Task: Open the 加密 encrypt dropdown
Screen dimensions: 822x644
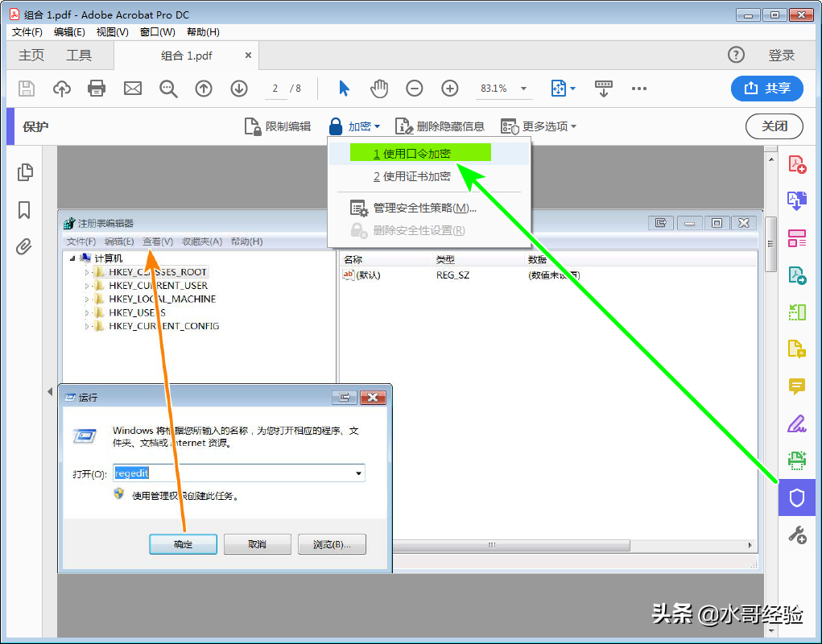Action: 354,126
